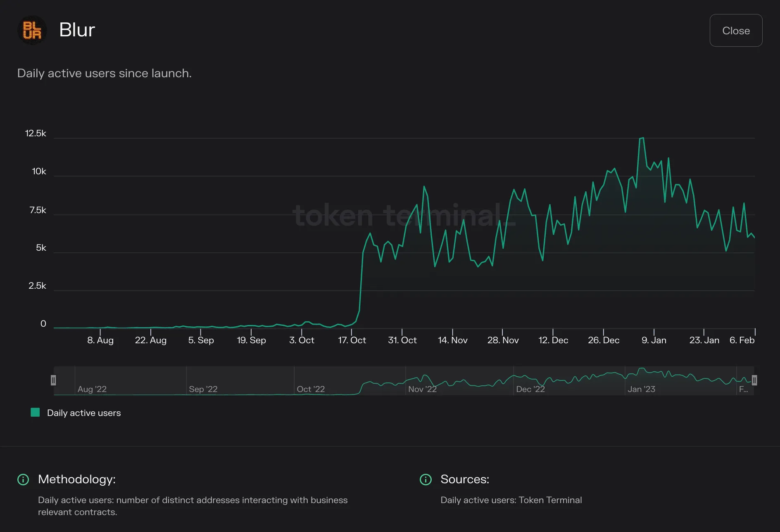The height and width of the screenshot is (532, 780).
Task: Grab the right range navigator handle
Action: point(754,380)
